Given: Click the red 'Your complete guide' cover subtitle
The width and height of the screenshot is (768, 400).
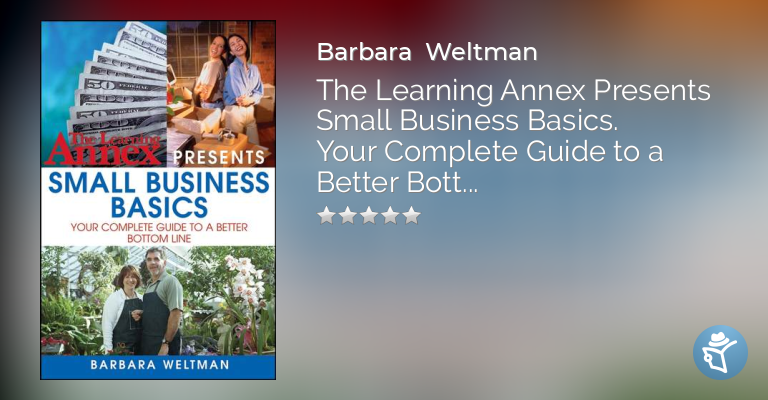Looking at the screenshot, I should [159, 233].
